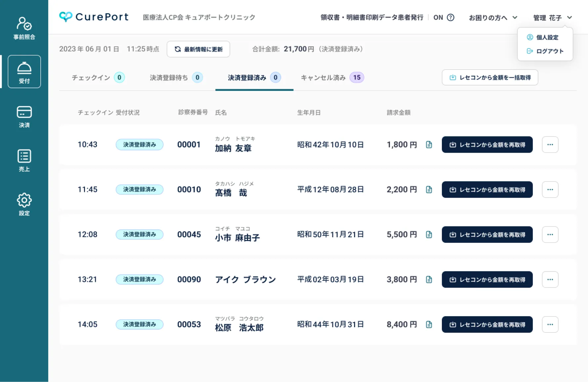Click the patient name 松原 浩太郎
The width and height of the screenshot is (588, 382).
pos(239,328)
